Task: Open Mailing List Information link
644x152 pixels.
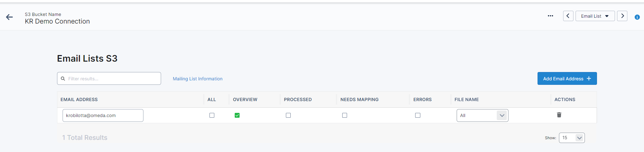Action: click(198, 79)
